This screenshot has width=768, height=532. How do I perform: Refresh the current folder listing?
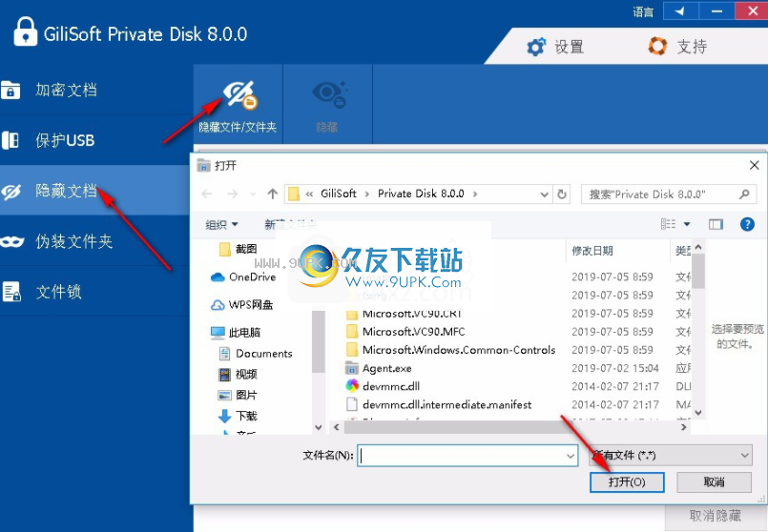(562, 194)
